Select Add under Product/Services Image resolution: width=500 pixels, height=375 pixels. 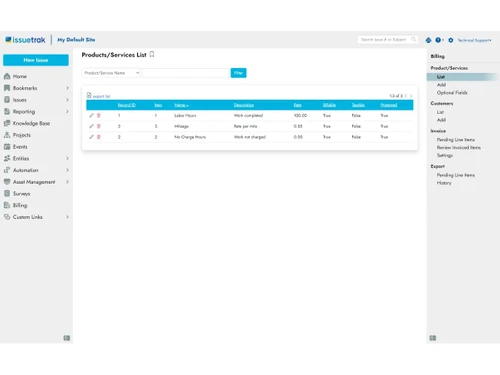point(441,85)
